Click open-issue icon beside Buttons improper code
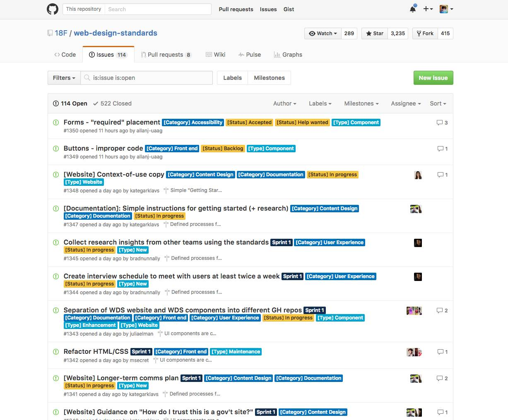The height and width of the screenshot is (420, 508). (56, 149)
